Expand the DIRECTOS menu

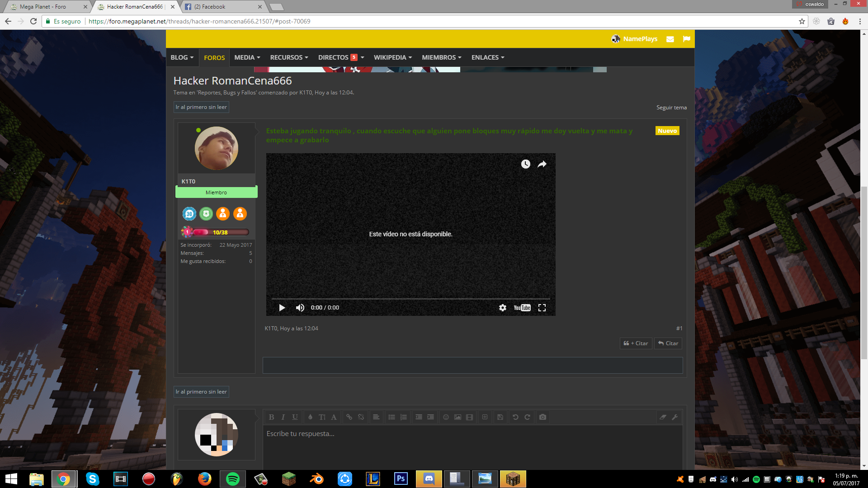pos(341,57)
